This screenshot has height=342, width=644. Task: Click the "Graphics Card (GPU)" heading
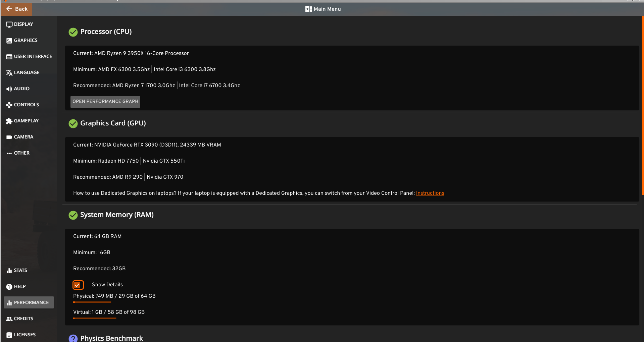point(113,123)
